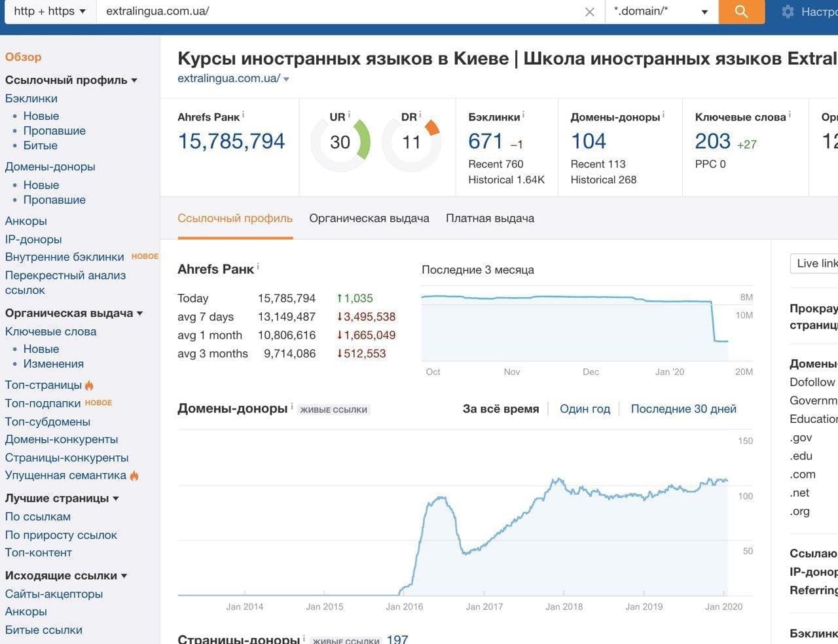Switch the donor domains chart to Один год
The width and height of the screenshot is (838, 644).
(x=585, y=408)
